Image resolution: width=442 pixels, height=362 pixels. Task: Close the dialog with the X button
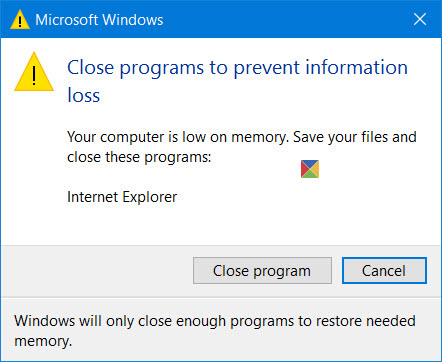click(420, 19)
